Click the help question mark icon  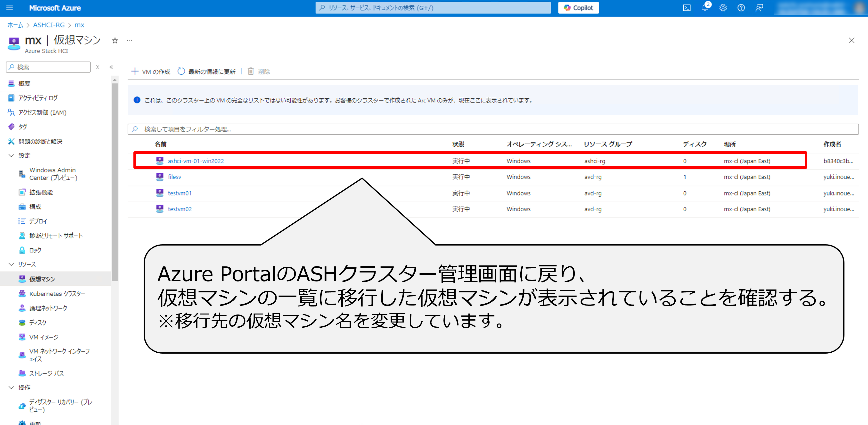click(x=741, y=8)
